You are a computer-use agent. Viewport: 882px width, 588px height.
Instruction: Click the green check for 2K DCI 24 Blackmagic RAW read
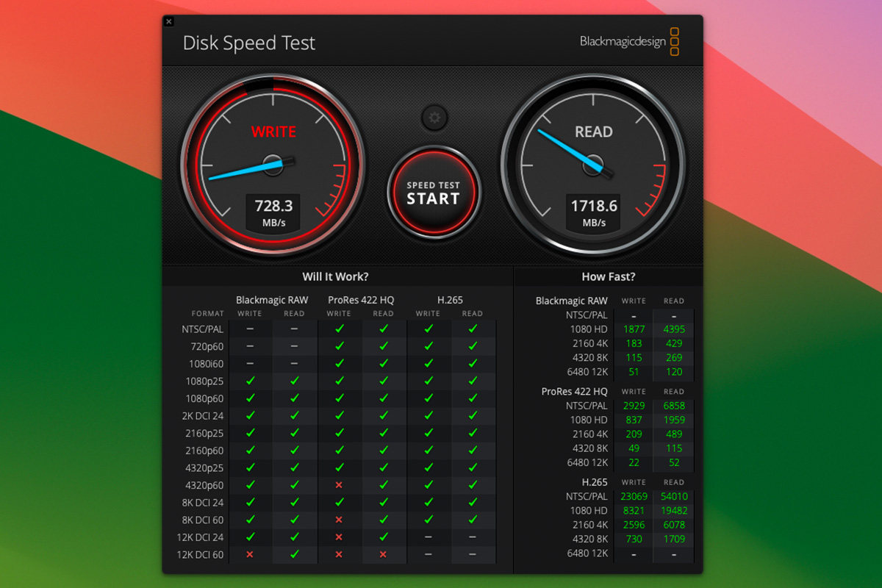tap(295, 415)
